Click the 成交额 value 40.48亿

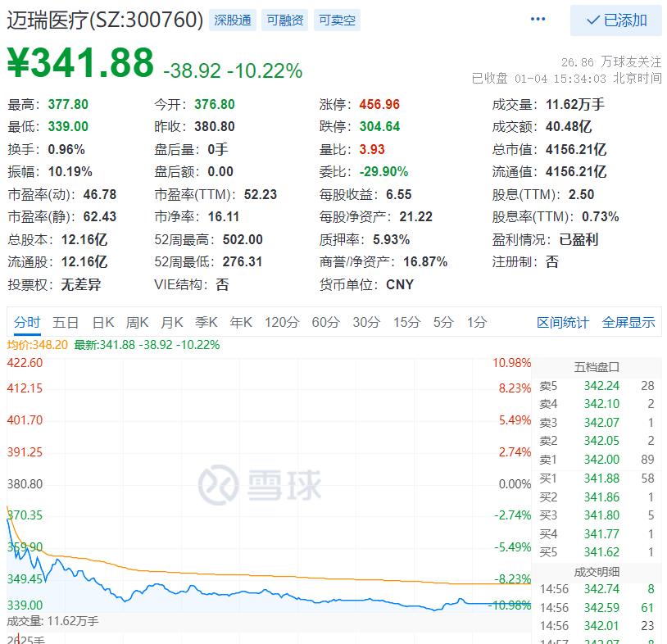pos(569,126)
